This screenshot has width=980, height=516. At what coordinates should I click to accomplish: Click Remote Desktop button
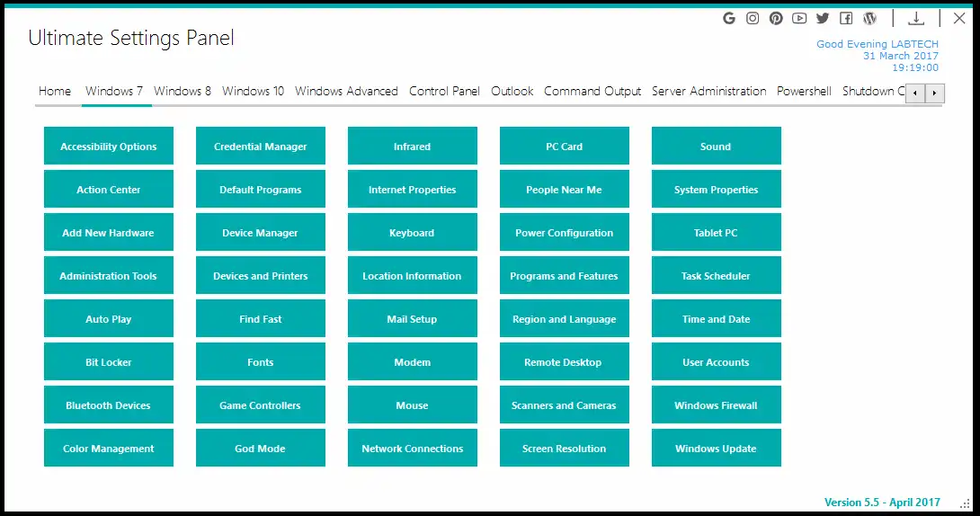[x=565, y=361]
